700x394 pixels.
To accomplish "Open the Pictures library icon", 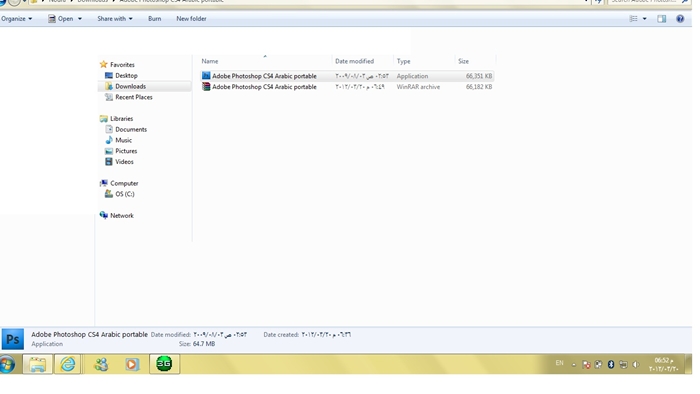I will (108, 151).
